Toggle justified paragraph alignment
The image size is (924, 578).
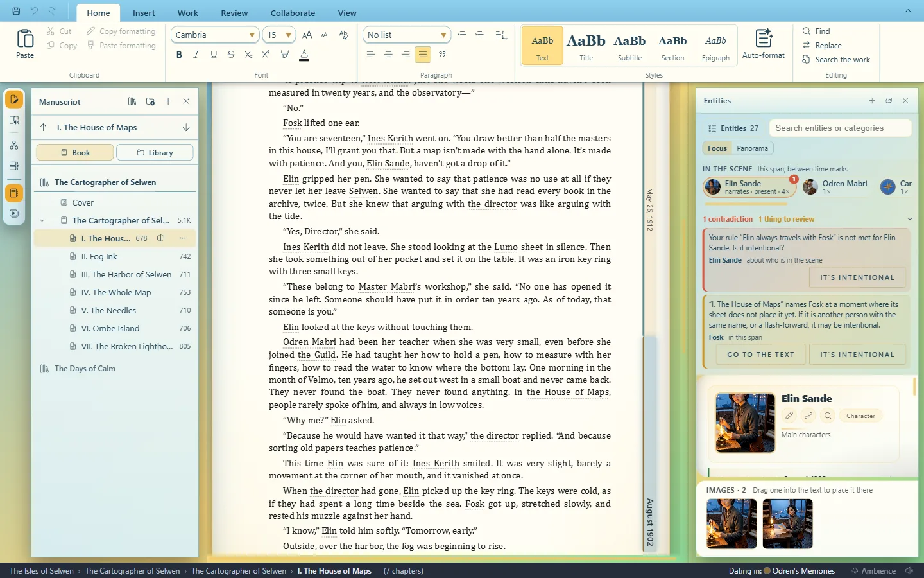pos(423,55)
